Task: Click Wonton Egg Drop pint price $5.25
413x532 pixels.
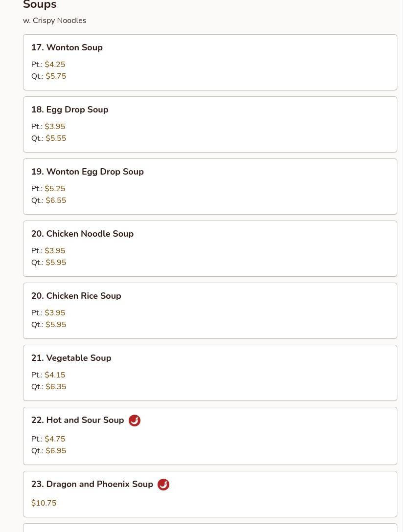Action: tap(55, 189)
